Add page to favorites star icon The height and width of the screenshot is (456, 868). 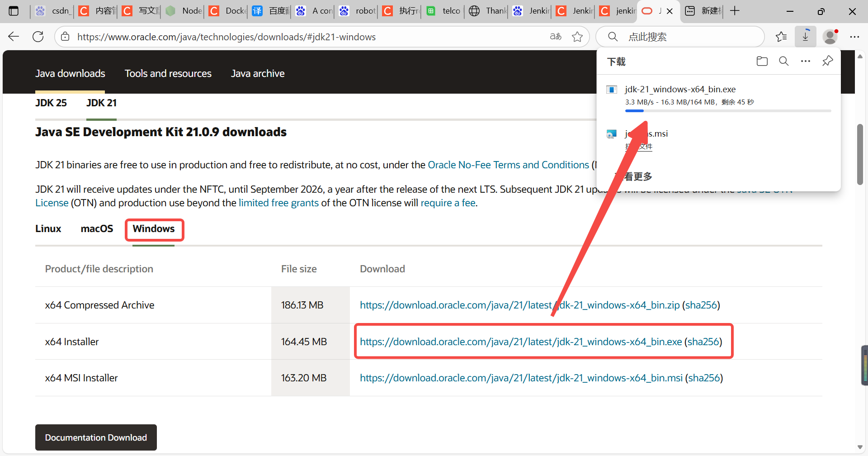click(x=577, y=37)
